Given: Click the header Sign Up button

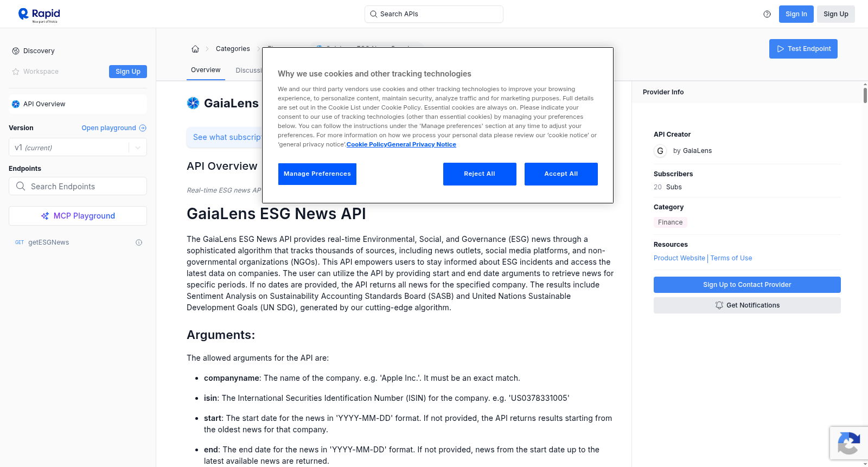Looking at the screenshot, I should pos(835,14).
